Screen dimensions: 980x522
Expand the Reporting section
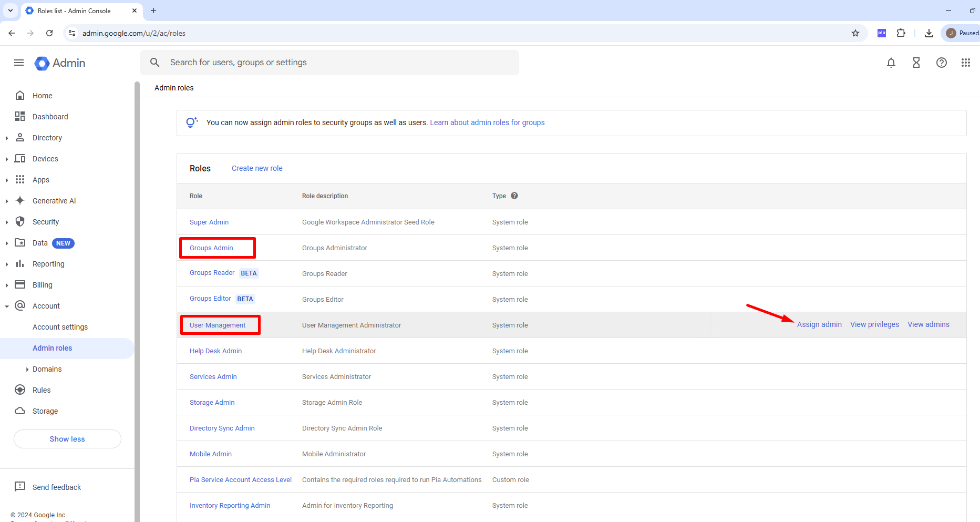pyautogui.click(x=7, y=264)
